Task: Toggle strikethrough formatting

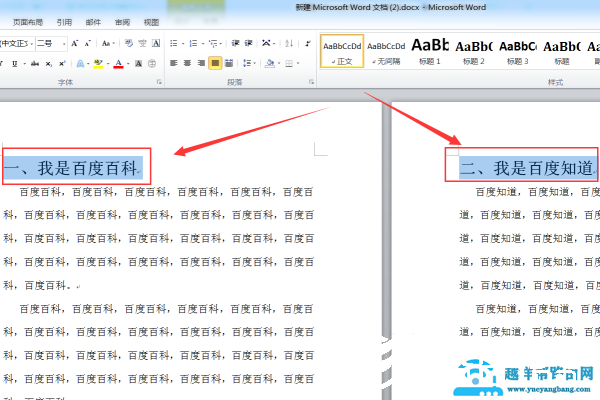Action: click(x=35, y=64)
